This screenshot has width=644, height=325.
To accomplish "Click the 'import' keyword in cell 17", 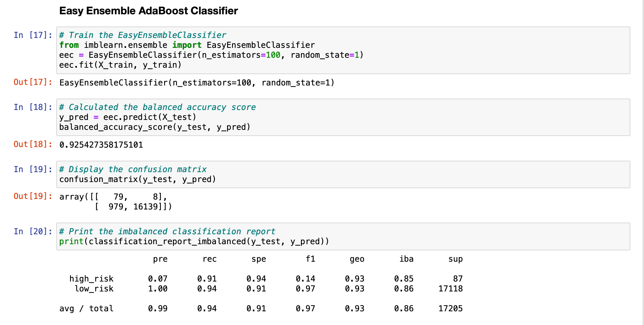I will point(187,45).
